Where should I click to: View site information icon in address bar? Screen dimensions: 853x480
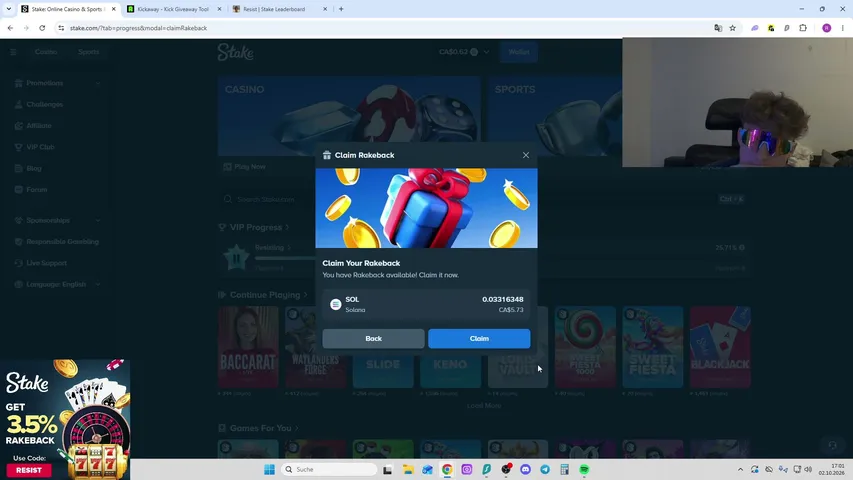tap(61, 28)
